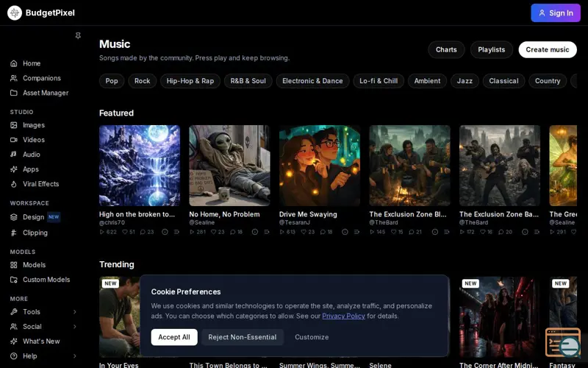The width and height of the screenshot is (588, 368).
Task: Open comments on Drive Me Swaying
Action: 323,232
